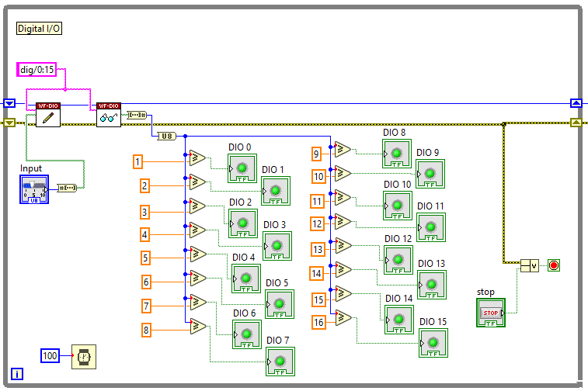The image size is (588, 391).
Task: Select the DIO 7 boolean indicator terminal
Action: click(x=280, y=362)
